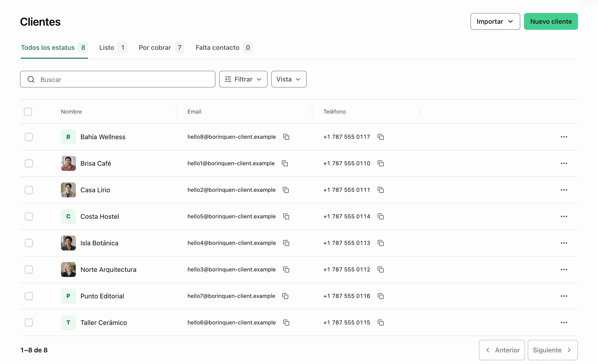Select the Costa Hostel row checkbox
The height and width of the screenshot is (364, 598).
pyautogui.click(x=29, y=216)
